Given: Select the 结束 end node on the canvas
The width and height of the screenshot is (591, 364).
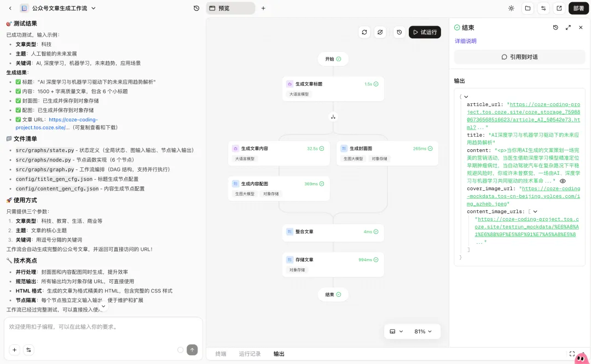Looking at the screenshot, I should pyautogui.click(x=333, y=295).
